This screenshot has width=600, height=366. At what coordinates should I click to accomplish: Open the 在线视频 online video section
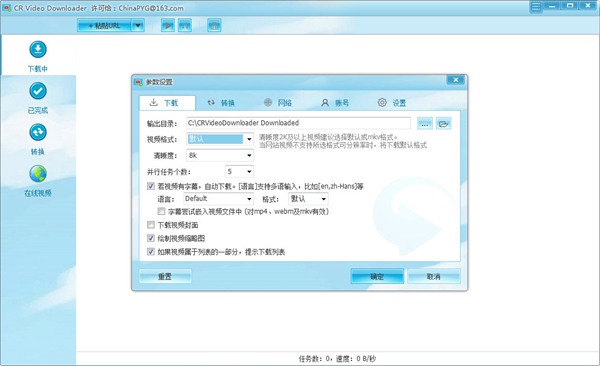(x=38, y=181)
